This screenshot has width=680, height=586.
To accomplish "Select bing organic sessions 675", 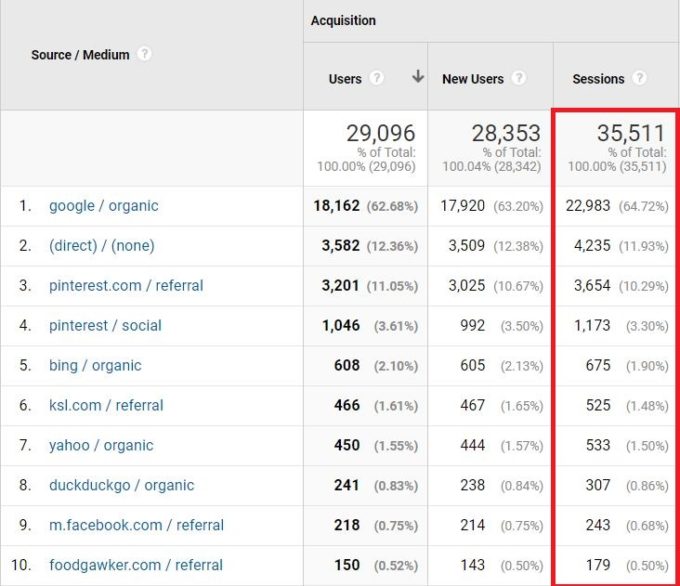I will (x=598, y=365).
